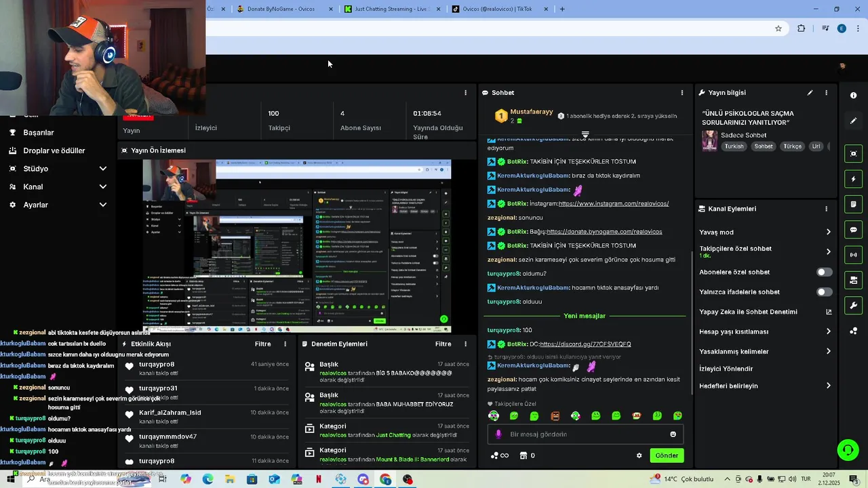868x488 pixels.
Task: Expand the Kanal sidebar section
Action: (103, 187)
